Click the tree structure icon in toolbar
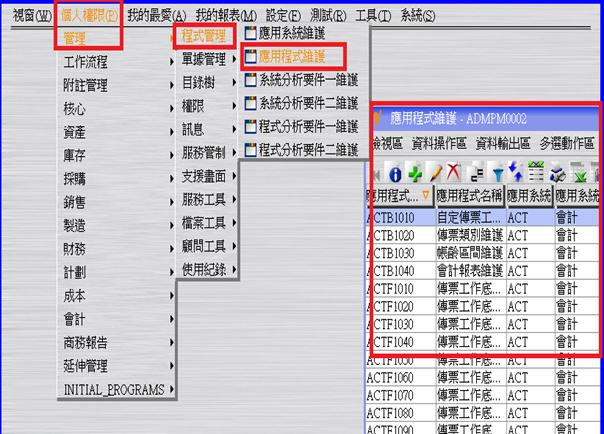604x434 pixels. pos(475,173)
